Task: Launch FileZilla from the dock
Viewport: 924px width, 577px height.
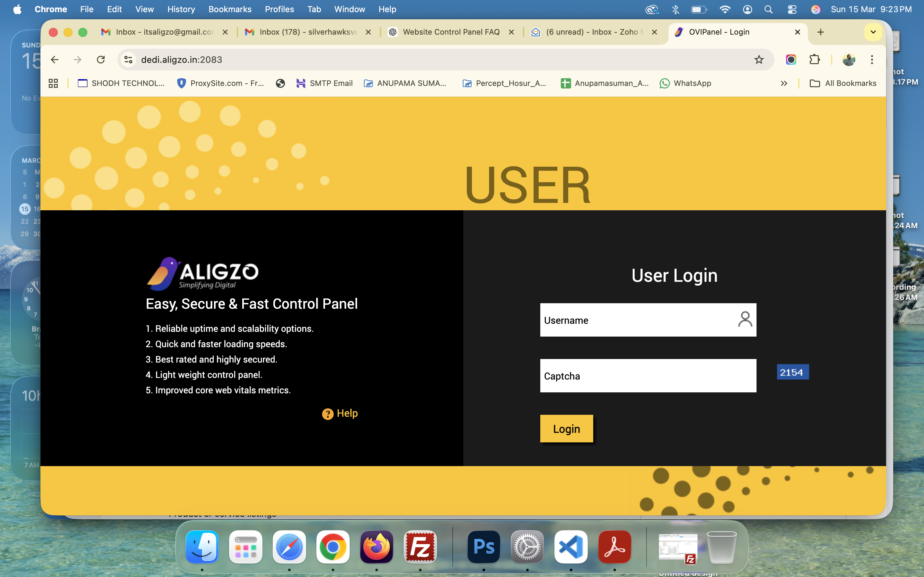Action: (x=420, y=547)
